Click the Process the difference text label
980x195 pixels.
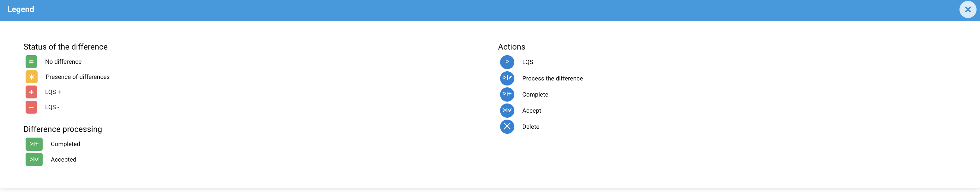pyautogui.click(x=552, y=78)
